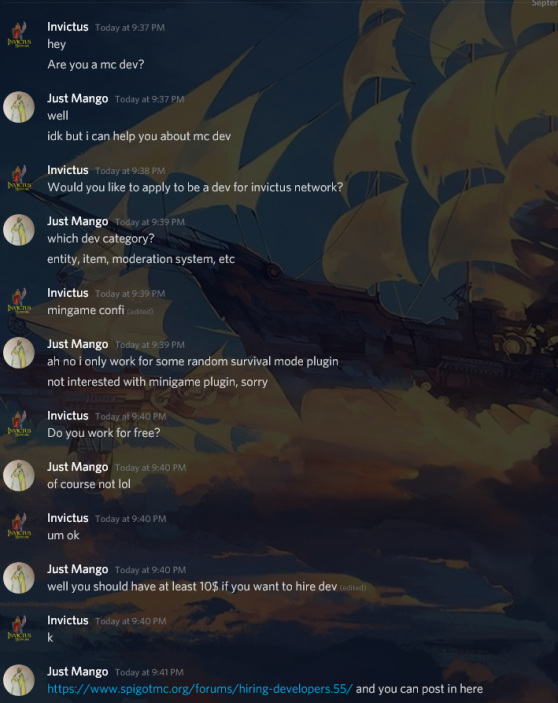Click Invictus avatar beside 'um ok' message

(x=19, y=527)
